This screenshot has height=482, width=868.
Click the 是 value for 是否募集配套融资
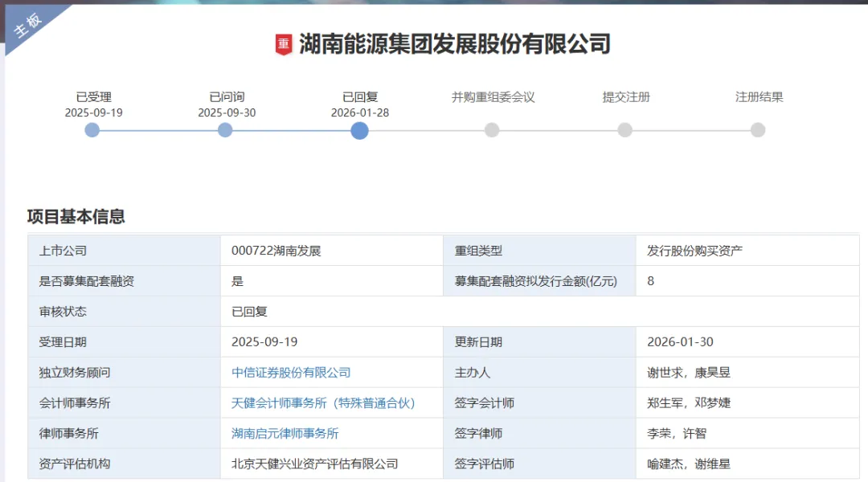pos(237,281)
